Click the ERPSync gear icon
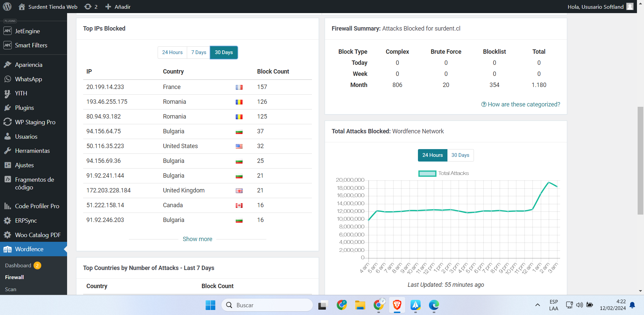 [7, 220]
